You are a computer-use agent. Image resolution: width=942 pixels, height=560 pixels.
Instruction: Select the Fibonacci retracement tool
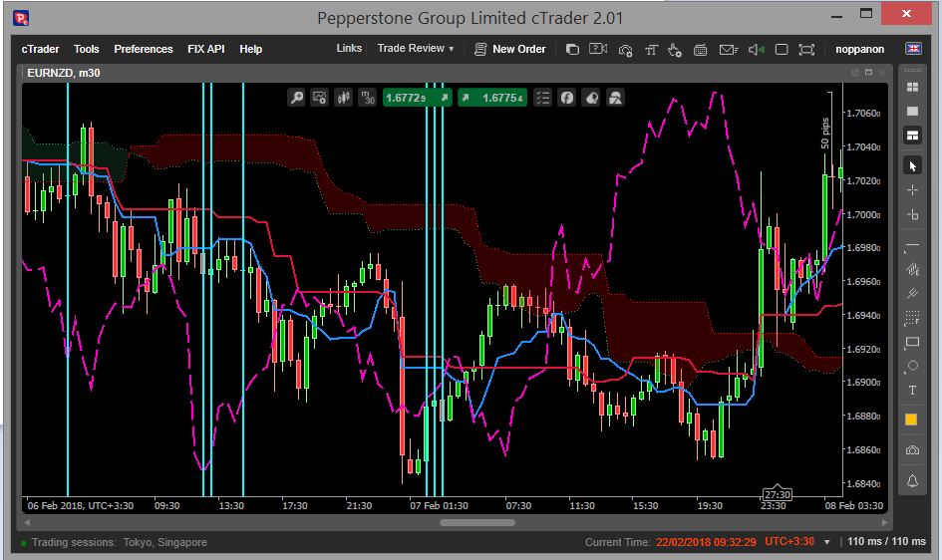click(x=912, y=318)
